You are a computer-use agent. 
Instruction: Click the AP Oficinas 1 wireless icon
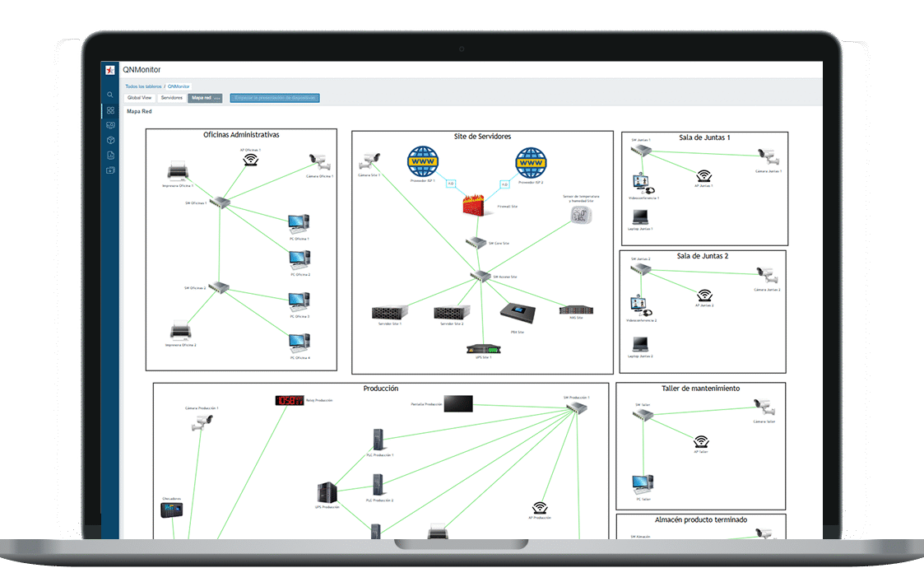point(250,160)
